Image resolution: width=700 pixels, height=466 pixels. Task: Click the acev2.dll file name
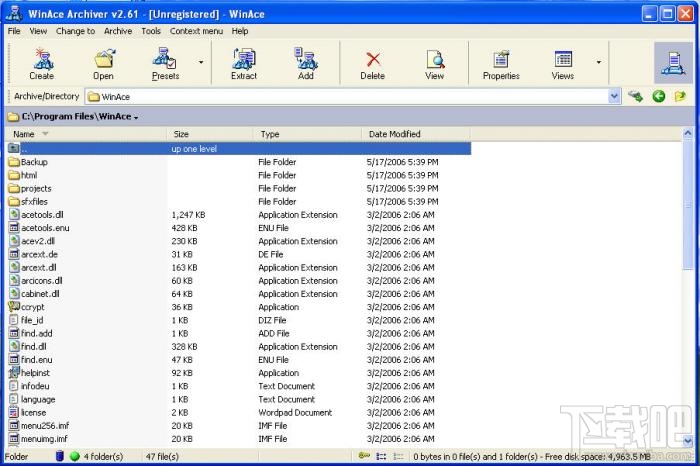(38, 241)
